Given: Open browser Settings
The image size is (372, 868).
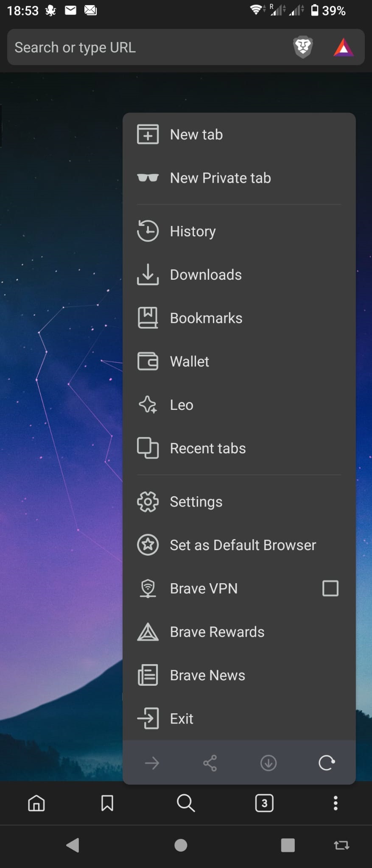Looking at the screenshot, I should pyautogui.click(x=239, y=502).
